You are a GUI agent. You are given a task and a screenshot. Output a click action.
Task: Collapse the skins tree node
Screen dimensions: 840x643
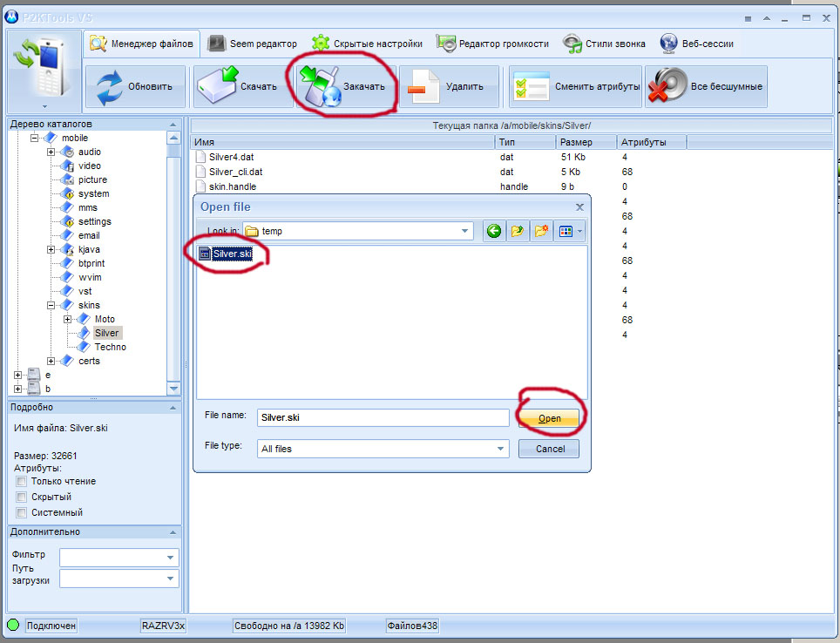pos(51,305)
